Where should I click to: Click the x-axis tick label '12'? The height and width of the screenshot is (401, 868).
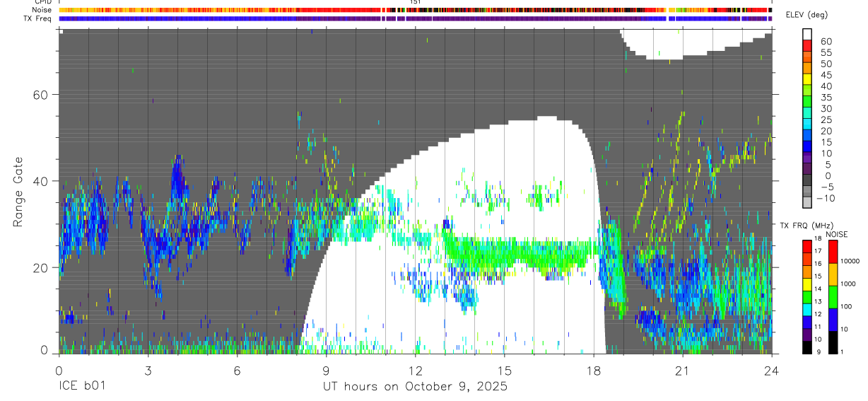click(415, 370)
